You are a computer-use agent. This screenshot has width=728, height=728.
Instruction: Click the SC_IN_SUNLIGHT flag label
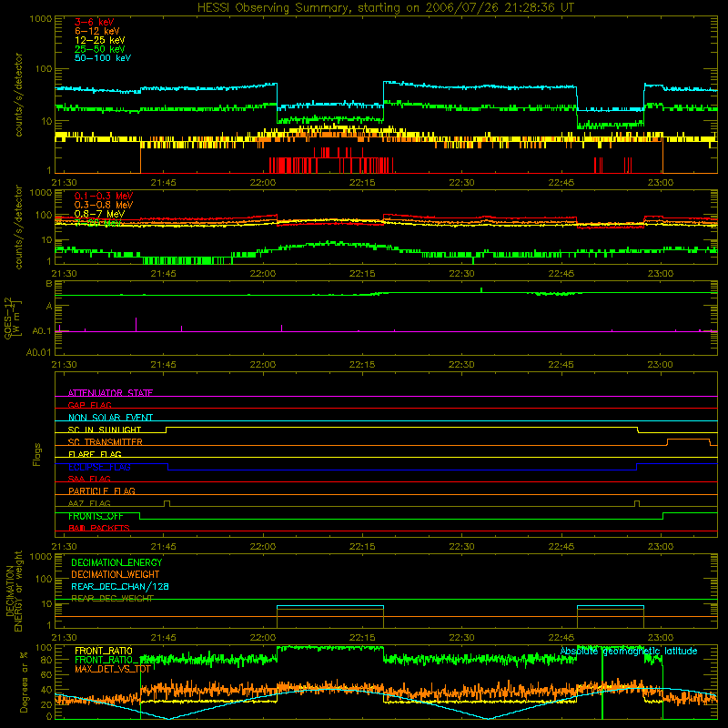pos(105,430)
